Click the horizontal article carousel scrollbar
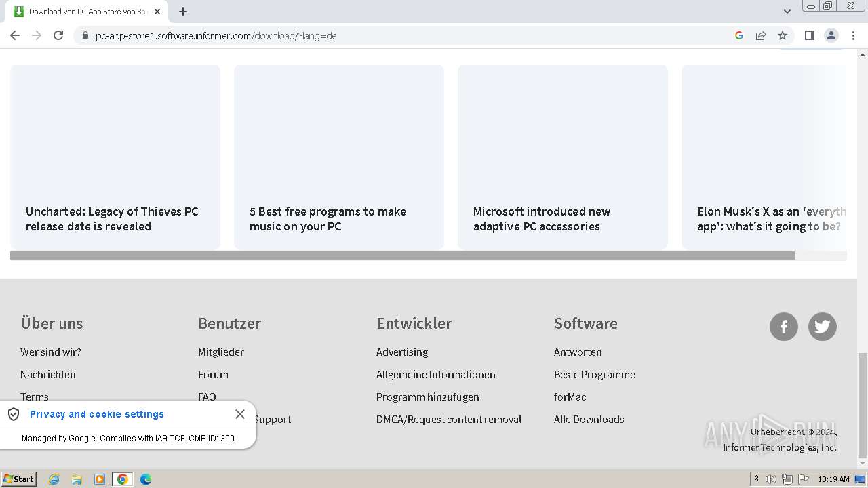The width and height of the screenshot is (868, 488). [x=402, y=256]
